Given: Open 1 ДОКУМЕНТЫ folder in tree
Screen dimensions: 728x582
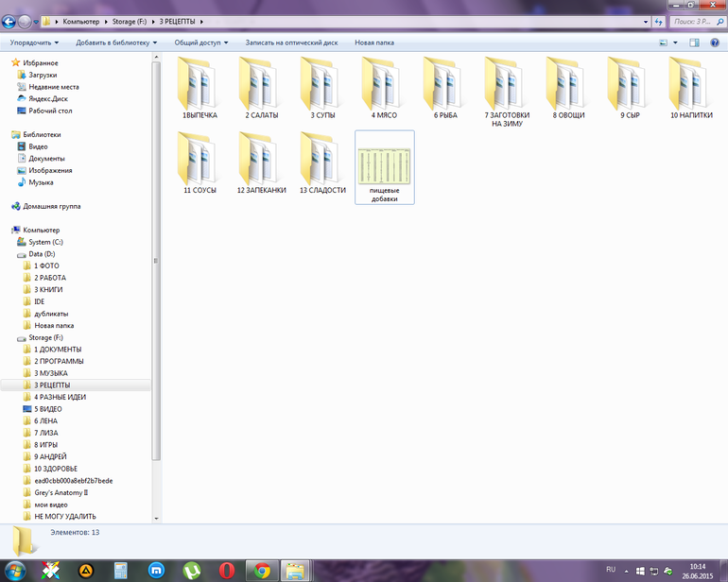Looking at the screenshot, I should pos(58,350).
